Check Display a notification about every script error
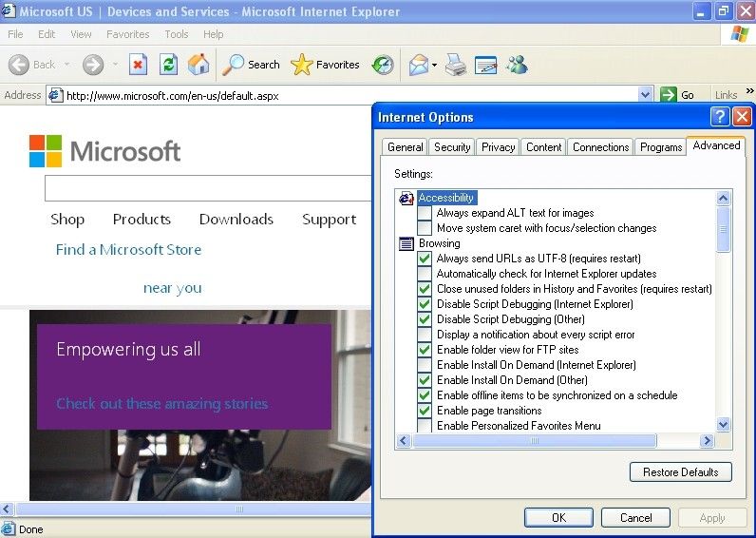 (425, 335)
